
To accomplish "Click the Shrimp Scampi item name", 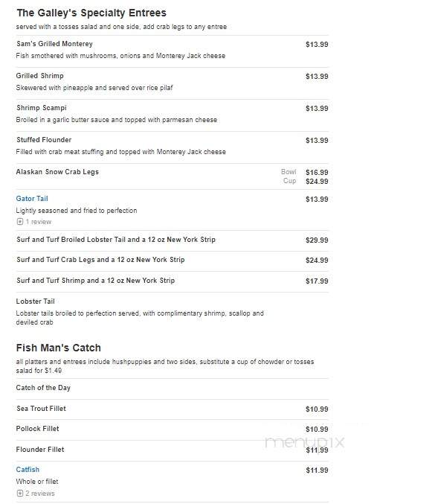I will click(x=42, y=108).
